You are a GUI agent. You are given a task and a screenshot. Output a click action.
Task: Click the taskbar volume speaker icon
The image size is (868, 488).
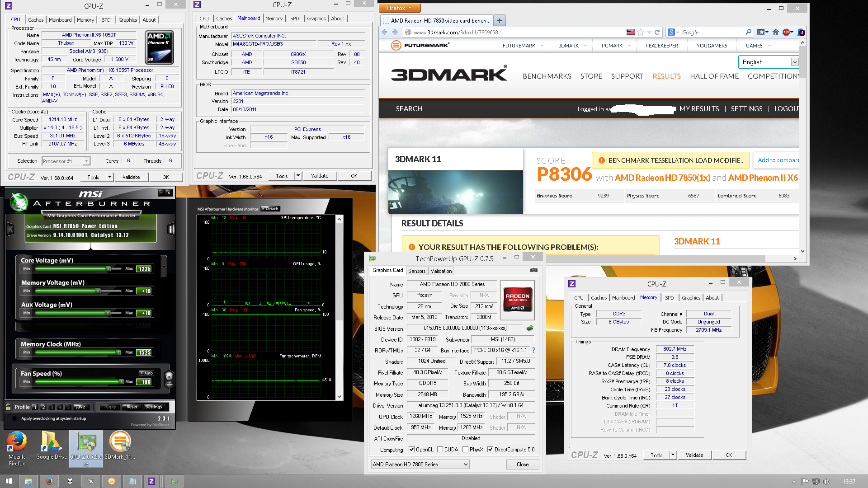(827, 482)
